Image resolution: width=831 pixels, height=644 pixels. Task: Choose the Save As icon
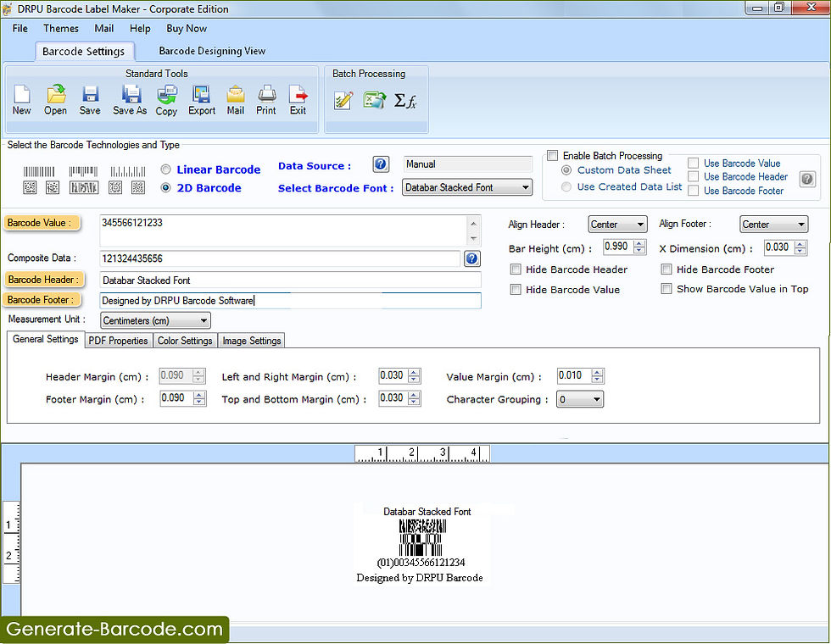(130, 100)
